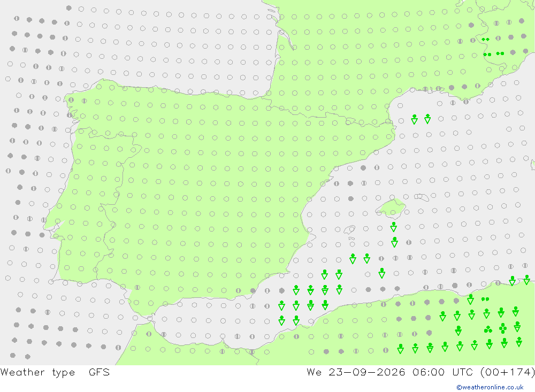Click green double-dot rain symbol in Algeria
Image resolution: width=535 pixels, height=392 pixels.
pyautogui.click(x=485, y=299)
